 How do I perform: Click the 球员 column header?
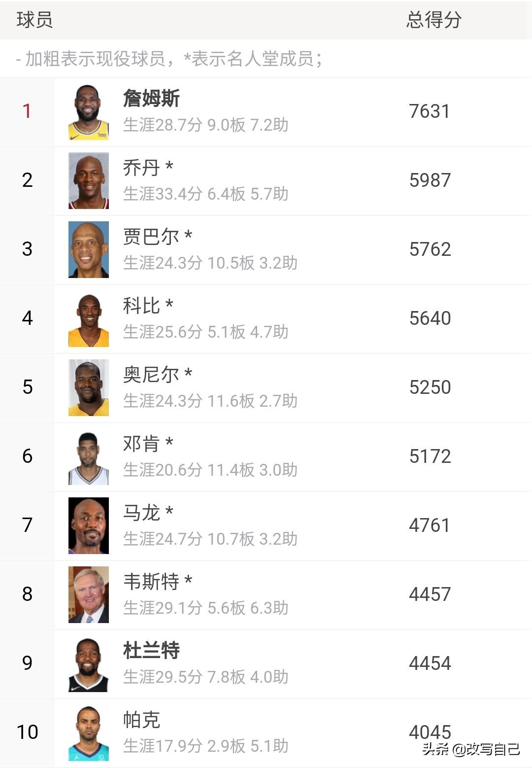point(34,20)
